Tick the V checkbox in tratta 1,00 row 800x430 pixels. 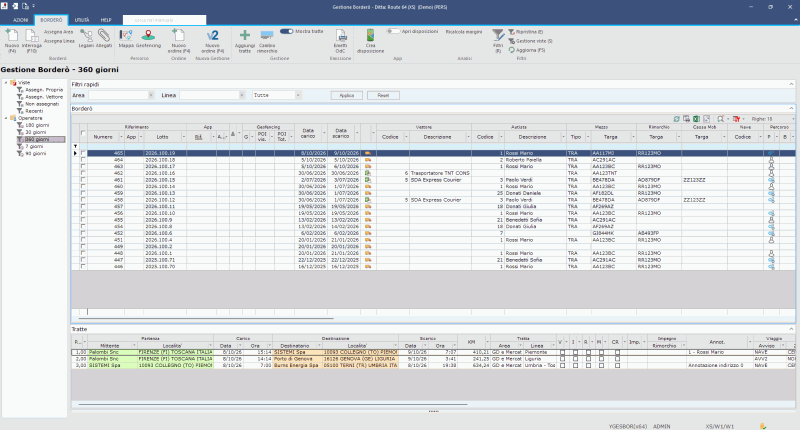click(x=562, y=352)
